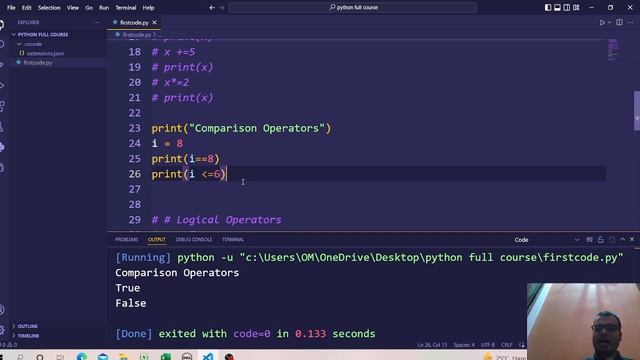
Task: Toggle output auto-scroll lock
Action: point(600,240)
